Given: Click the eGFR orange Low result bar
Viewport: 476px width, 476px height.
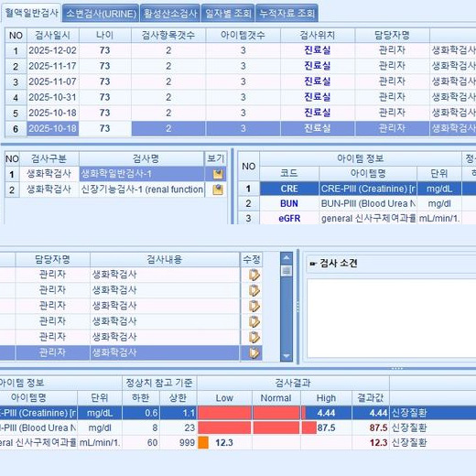Looking at the screenshot, I should (203, 443).
